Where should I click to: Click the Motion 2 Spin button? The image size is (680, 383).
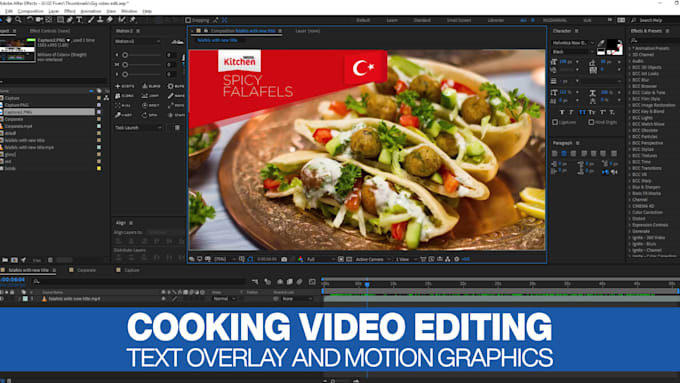[x=150, y=115]
